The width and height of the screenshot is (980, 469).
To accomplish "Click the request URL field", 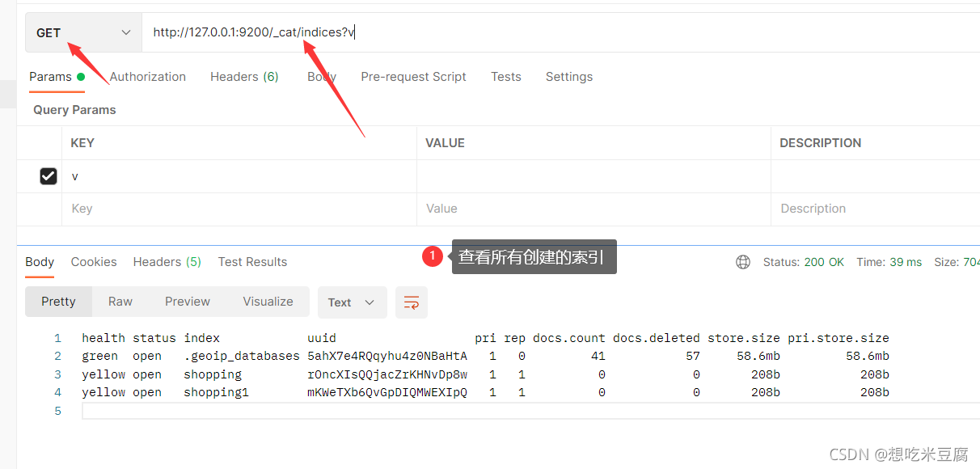I will [560, 32].
